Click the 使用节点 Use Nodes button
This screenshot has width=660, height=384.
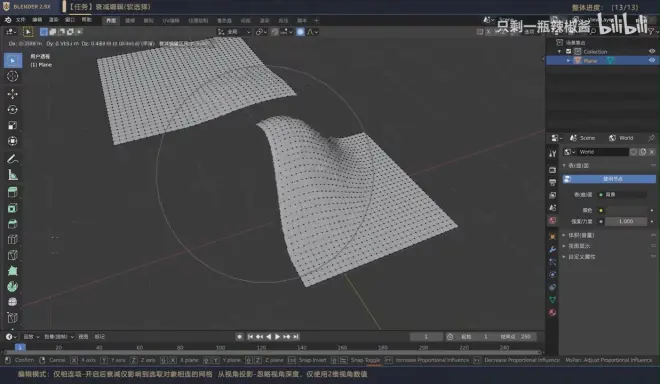point(609,179)
